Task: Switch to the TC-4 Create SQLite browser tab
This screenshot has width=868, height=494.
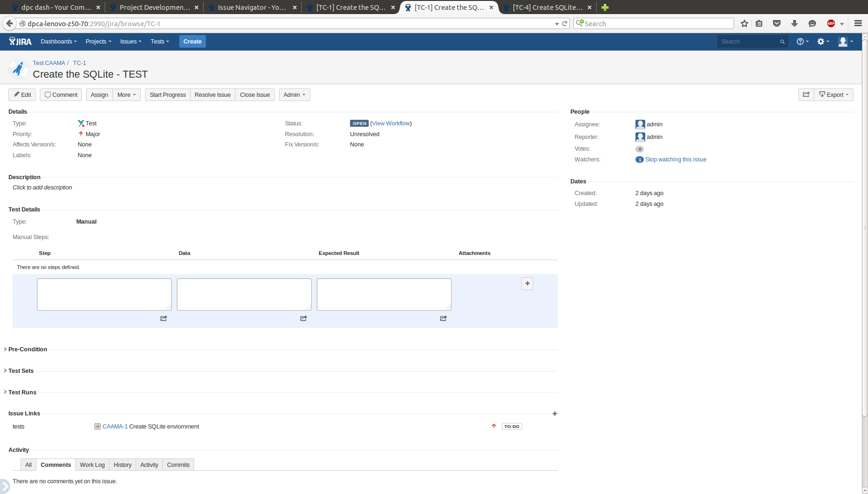Action: (547, 7)
